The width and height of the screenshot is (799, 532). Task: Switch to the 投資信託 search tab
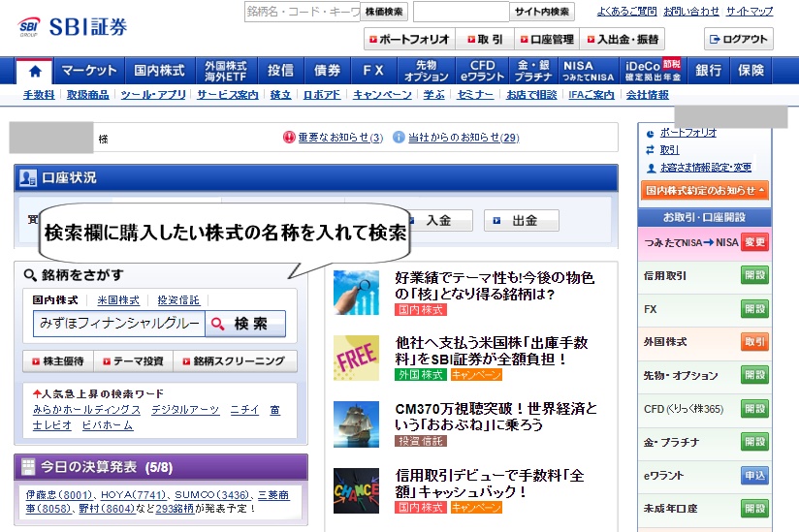[178, 300]
